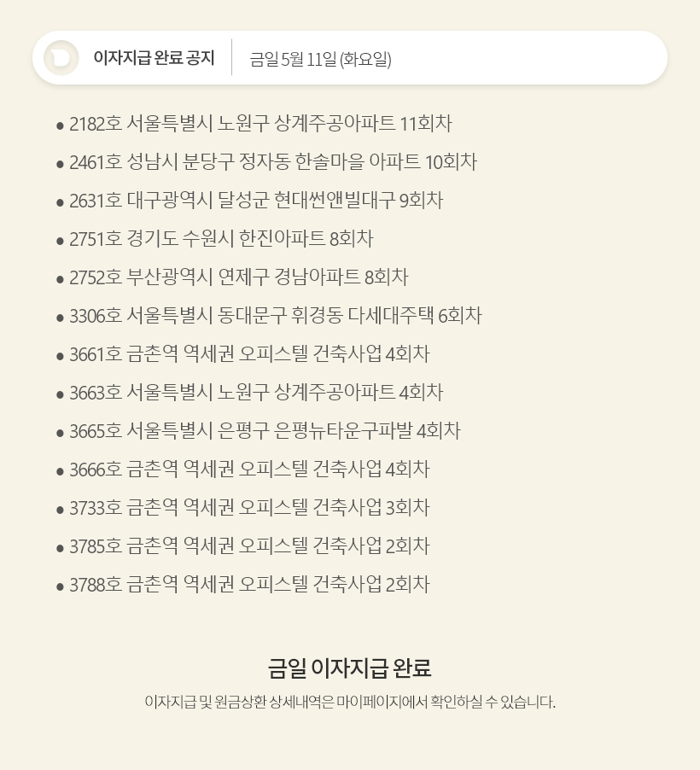Viewport: 700px width, 770px height.
Task: Click 2751호 경기도 수원시 한진아파트 8회차
Action: (221, 239)
